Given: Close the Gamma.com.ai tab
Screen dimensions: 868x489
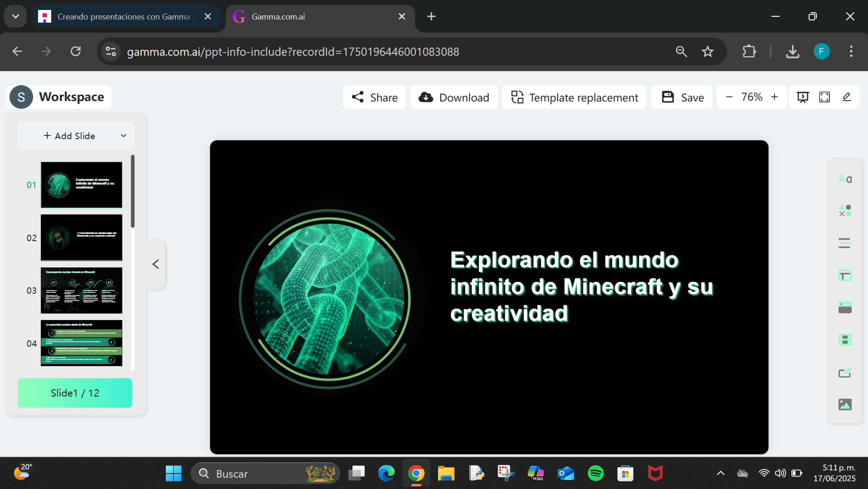Looking at the screenshot, I should coord(402,17).
